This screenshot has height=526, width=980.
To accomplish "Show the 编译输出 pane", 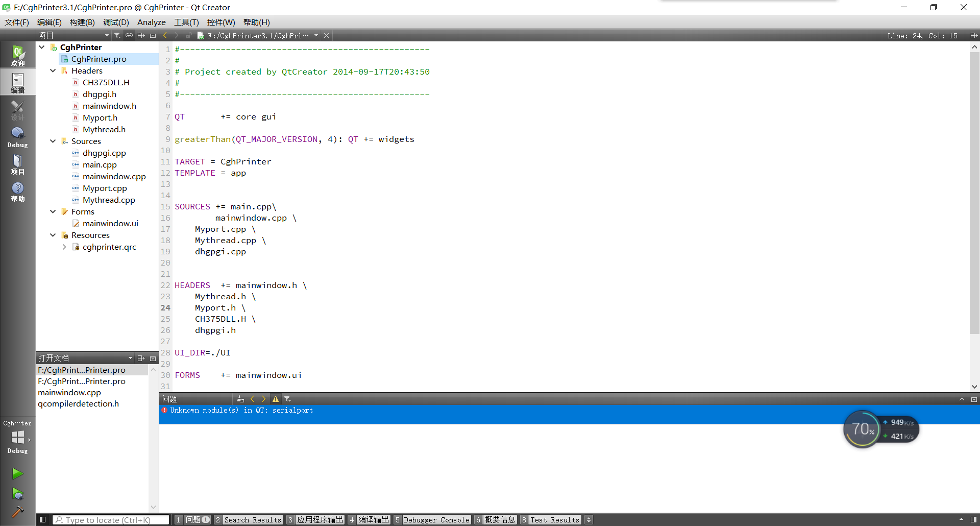I will (x=369, y=520).
